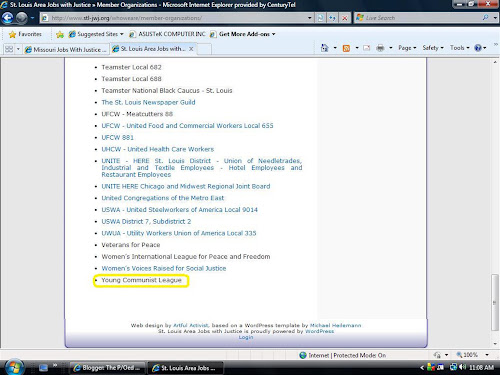500x375 pixels.
Task: Click the Show Desktop quick launch icon
Action: point(43,368)
